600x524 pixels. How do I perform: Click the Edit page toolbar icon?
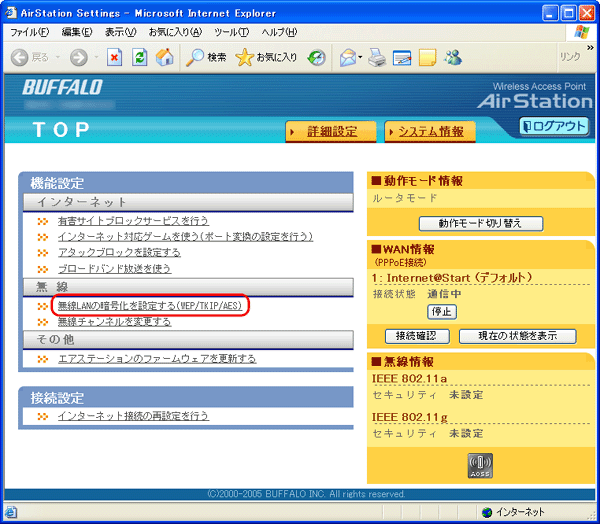point(402,58)
